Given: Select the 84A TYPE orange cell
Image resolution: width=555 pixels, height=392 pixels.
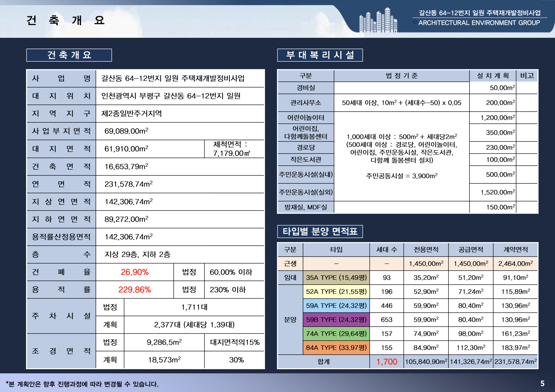Looking at the screenshot, I should 336,348.
